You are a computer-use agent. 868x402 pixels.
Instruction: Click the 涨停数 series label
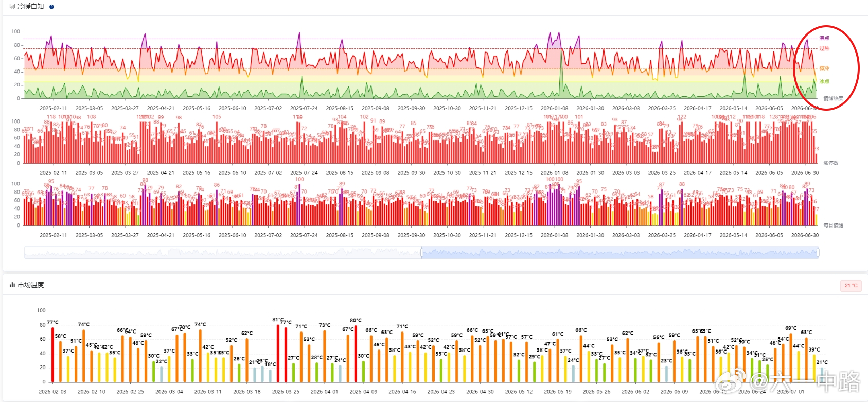831,163
